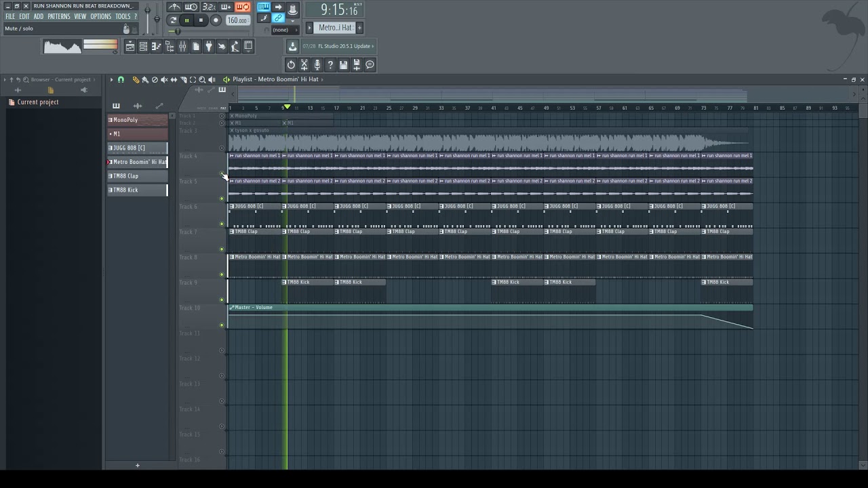This screenshot has width=868, height=488.
Task: Open the FILE menu
Action: tap(10, 16)
